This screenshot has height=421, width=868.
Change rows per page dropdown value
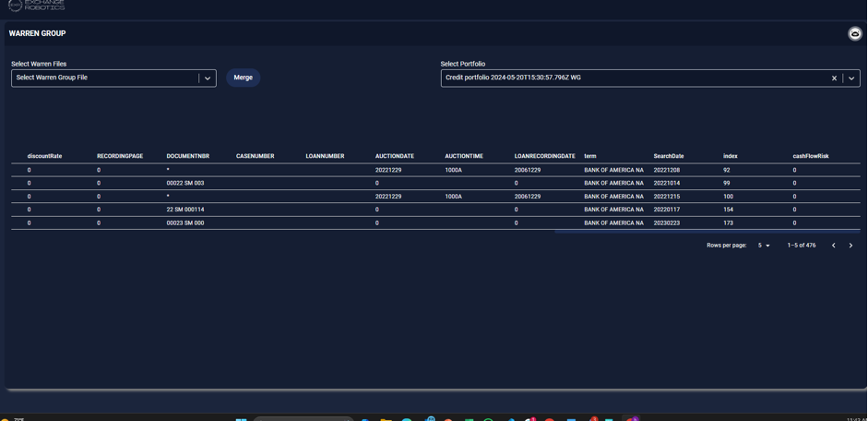click(x=764, y=246)
